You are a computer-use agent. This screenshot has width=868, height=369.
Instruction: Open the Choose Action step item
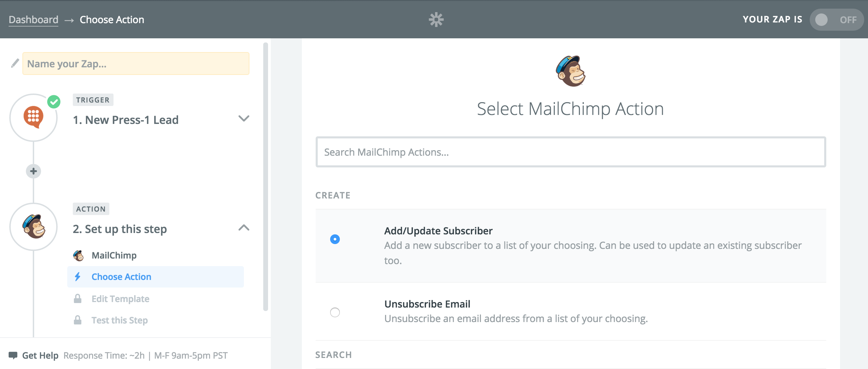point(156,277)
